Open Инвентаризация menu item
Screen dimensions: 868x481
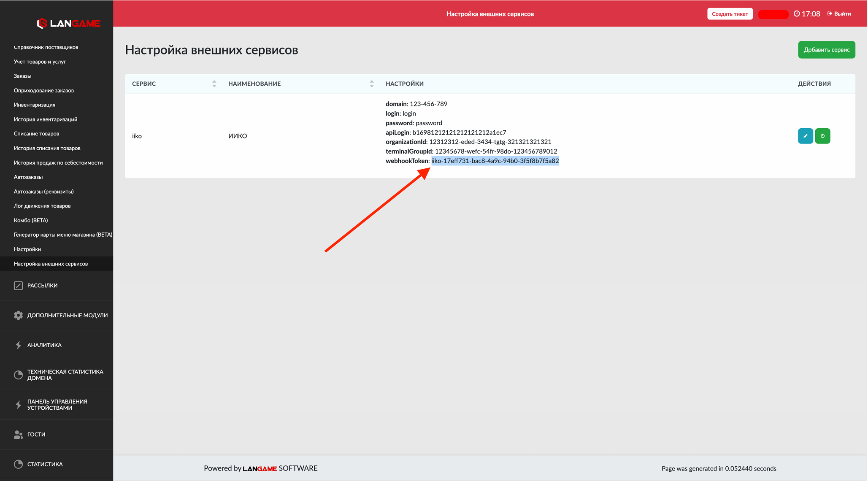34,105
